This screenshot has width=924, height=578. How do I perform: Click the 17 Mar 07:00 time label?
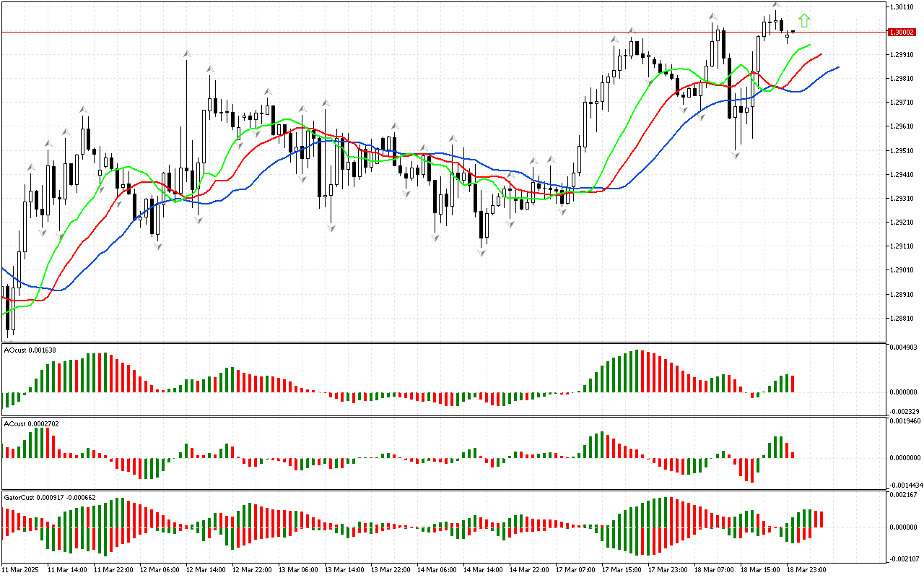coord(575,569)
